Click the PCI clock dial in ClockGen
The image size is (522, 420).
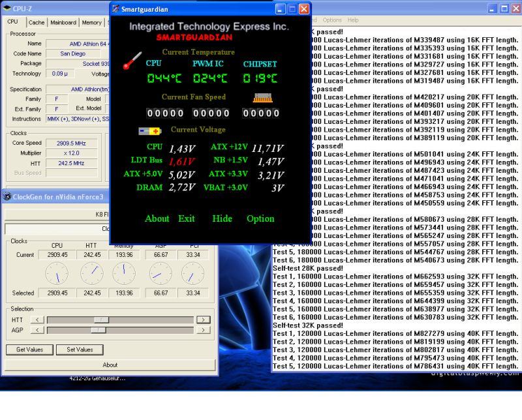192,273
